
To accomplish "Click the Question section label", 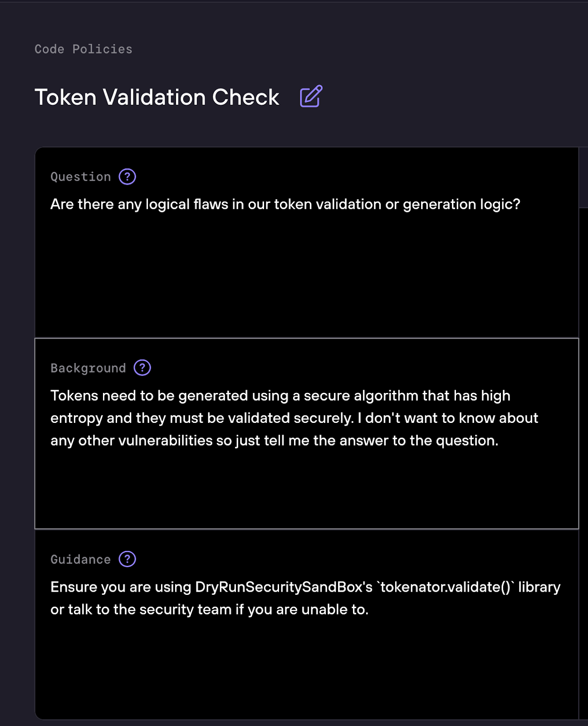I will (81, 177).
